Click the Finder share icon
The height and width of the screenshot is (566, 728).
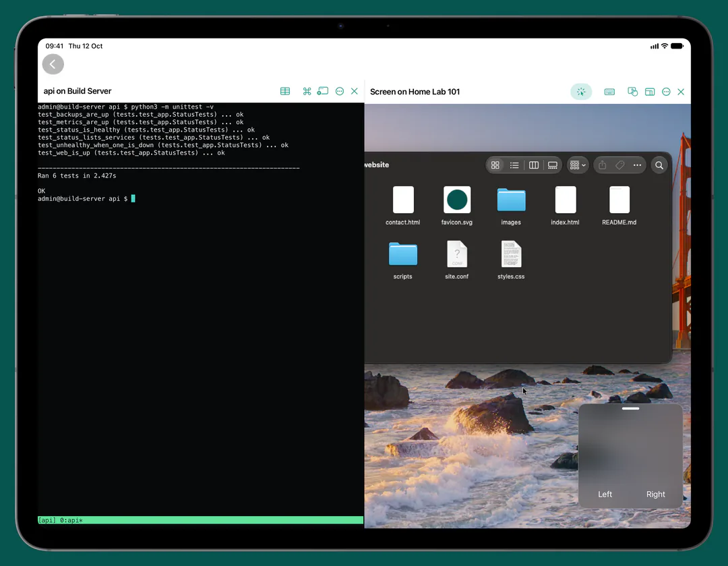pos(602,165)
